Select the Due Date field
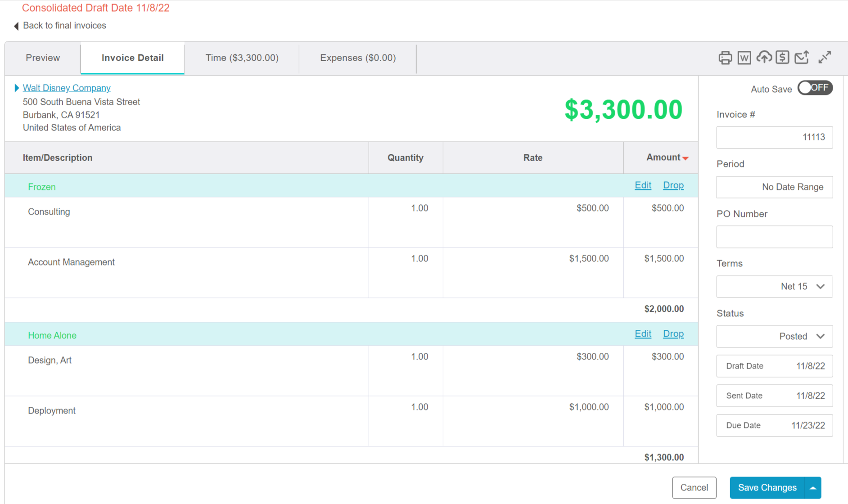The height and width of the screenshot is (504, 848). (x=775, y=426)
